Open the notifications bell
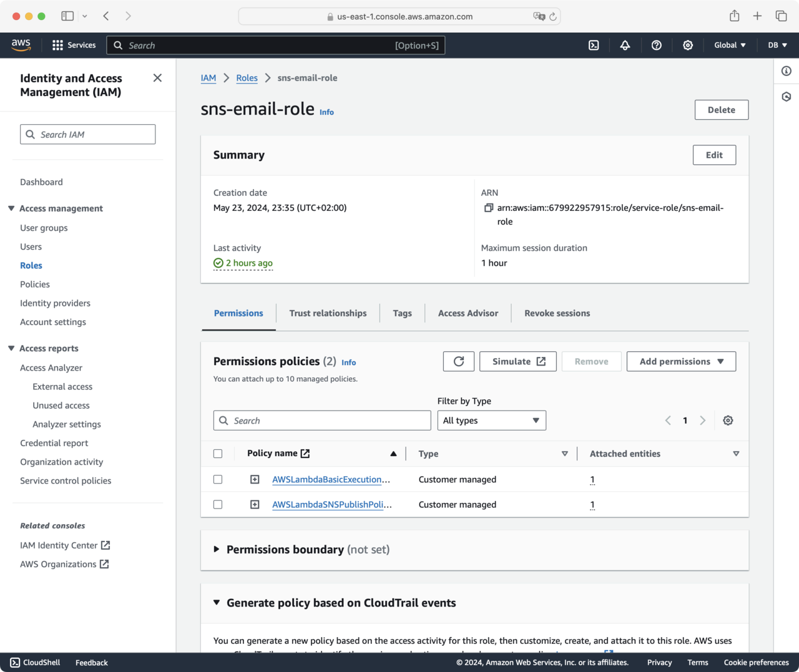The image size is (799, 672). tap(625, 45)
